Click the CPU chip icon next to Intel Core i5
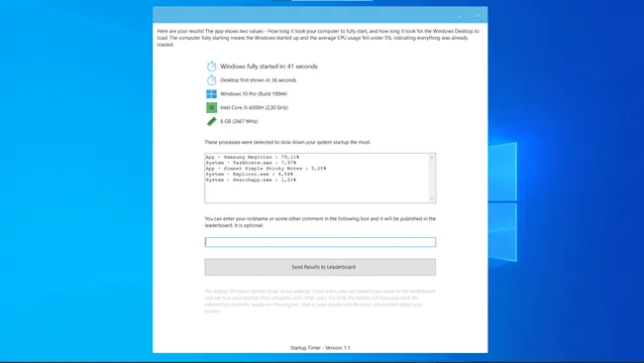This screenshot has width=644, height=363. tap(211, 107)
